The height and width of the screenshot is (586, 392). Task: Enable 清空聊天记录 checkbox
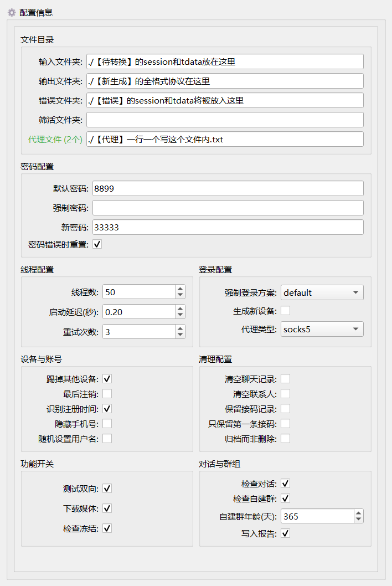coord(286,379)
